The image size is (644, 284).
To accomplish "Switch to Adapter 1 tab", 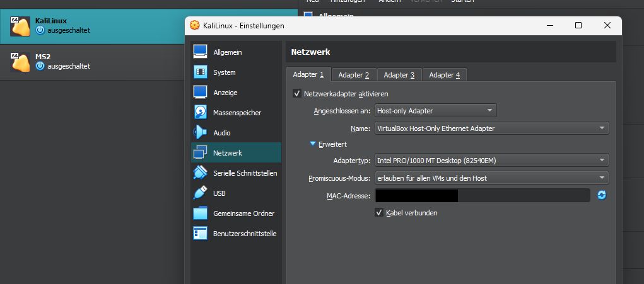I will (308, 74).
